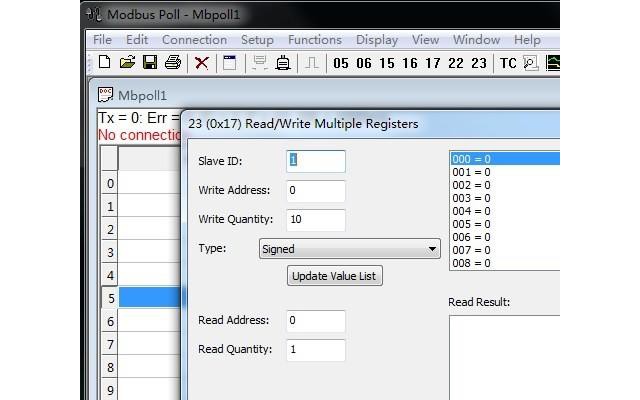Select row header 8 in Mbpoll1 grid
The image size is (640, 400).
(110, 367)
